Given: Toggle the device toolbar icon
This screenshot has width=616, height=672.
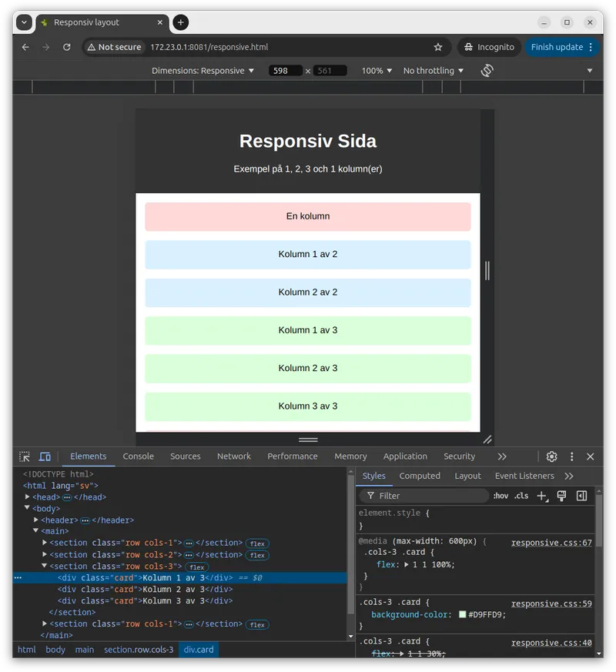Looking at the screenshot, I should [45, 456].
